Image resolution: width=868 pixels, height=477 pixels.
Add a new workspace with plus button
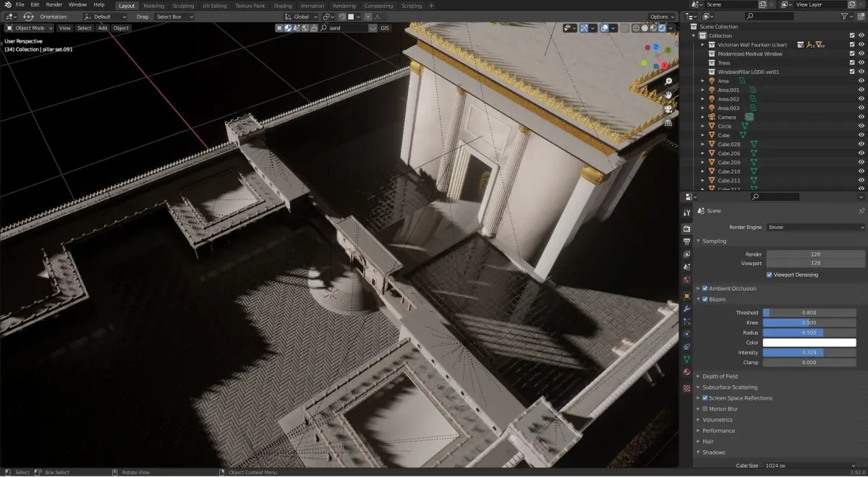point(432,6)
